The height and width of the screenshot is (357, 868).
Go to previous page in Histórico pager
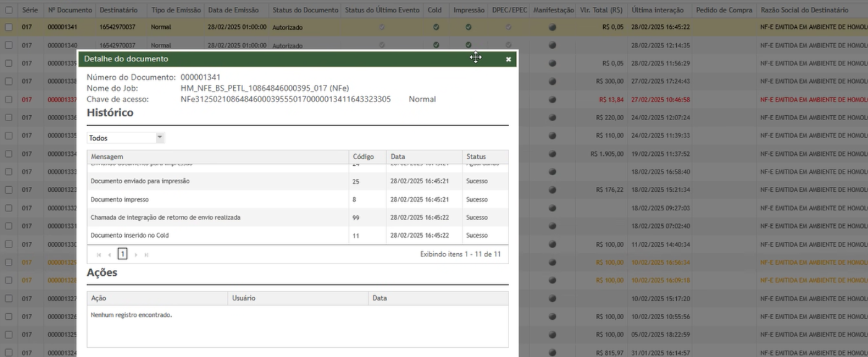pyautogui.click(x=110, y=254)
